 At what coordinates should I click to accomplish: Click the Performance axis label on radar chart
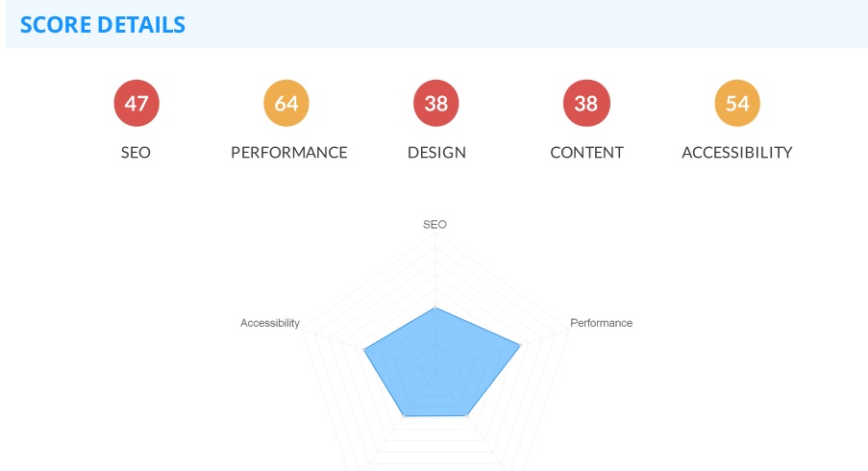pos(602,323)
